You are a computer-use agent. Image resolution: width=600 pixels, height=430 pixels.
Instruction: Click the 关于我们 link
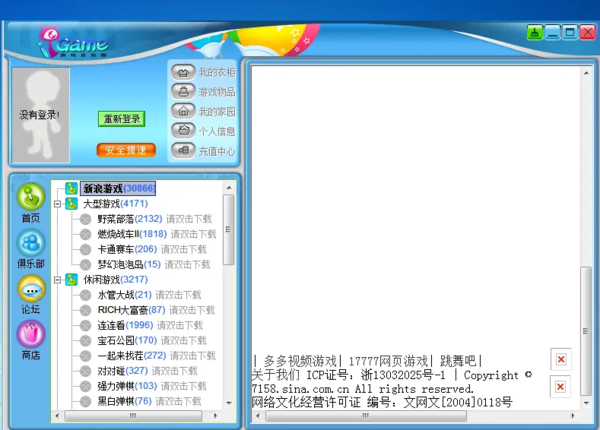[276, 375]
